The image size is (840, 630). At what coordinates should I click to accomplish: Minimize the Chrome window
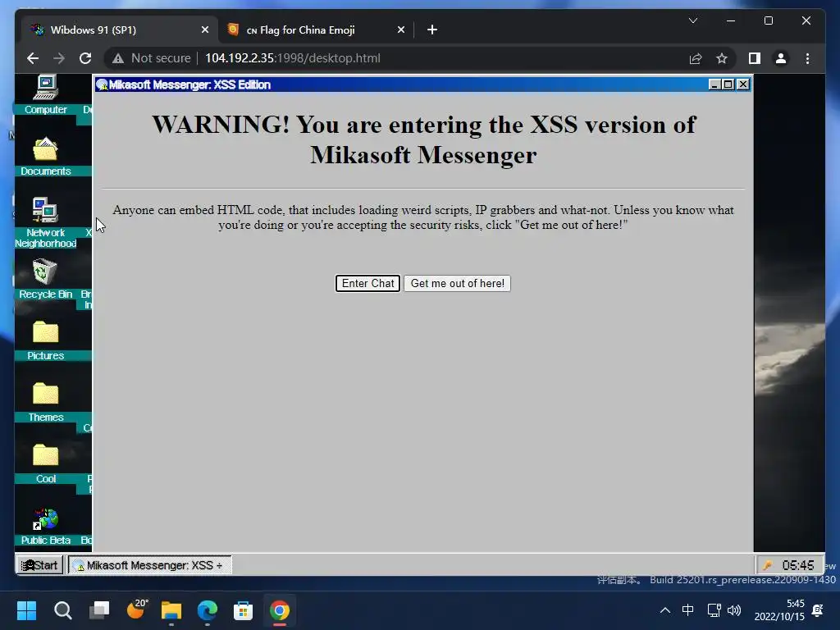[731, 21]
